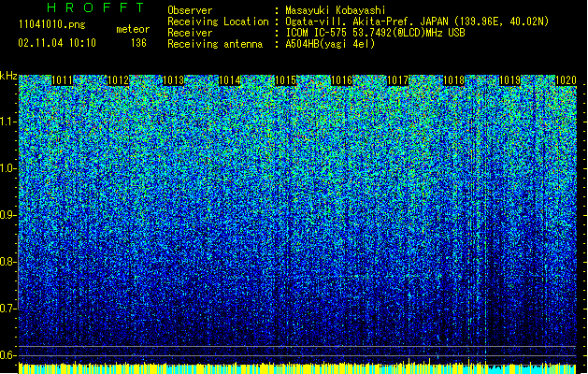The height and width of the screenshot is (374, 588).
Task: Click the 1.1 frequency axis label
Action: 8,122
